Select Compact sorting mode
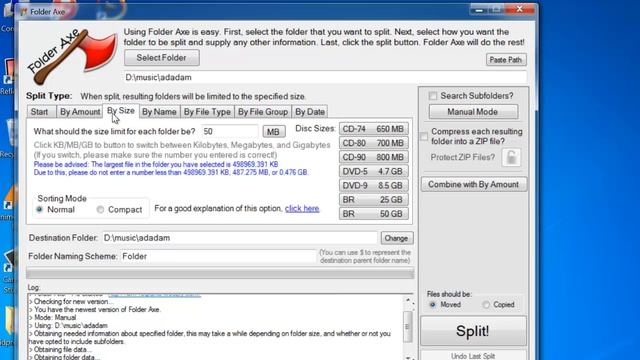This screenshot has height=360, width=640. pos(100,209)
